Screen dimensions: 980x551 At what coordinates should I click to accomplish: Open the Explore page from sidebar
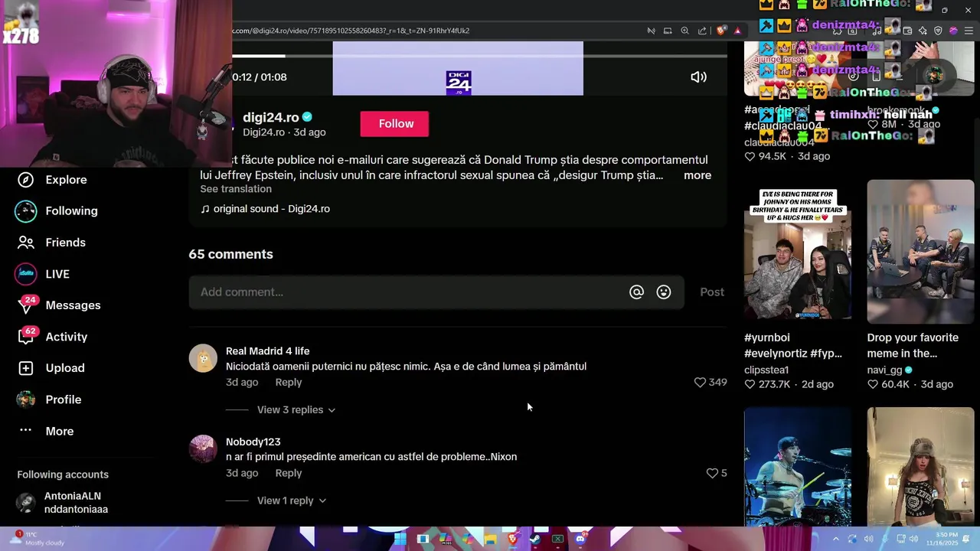point(52,180)
